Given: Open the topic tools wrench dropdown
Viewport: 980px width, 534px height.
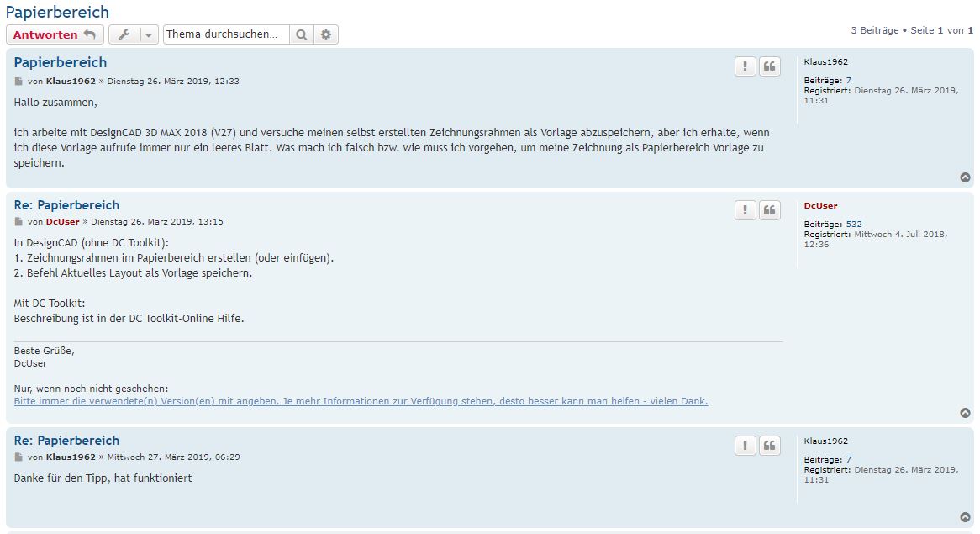Looking at the screenshot, I should click(124, 34).
